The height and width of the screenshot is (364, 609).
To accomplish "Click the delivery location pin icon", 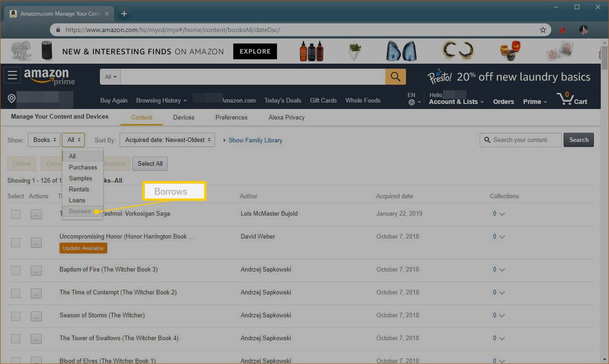I will 11,99.
